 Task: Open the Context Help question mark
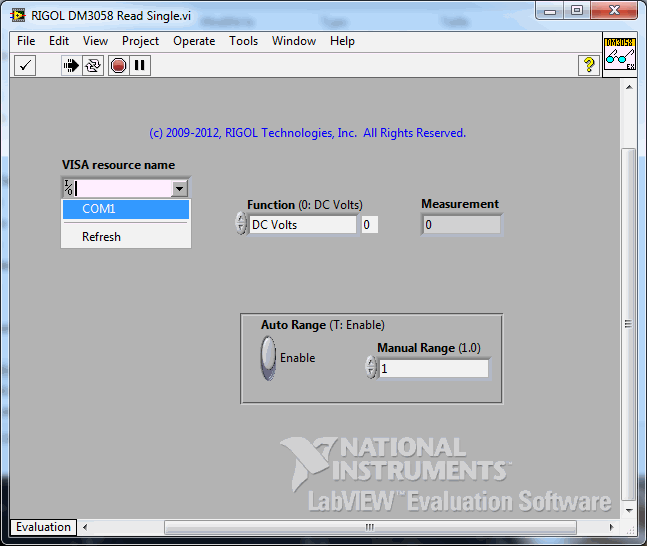click(589, 65)
